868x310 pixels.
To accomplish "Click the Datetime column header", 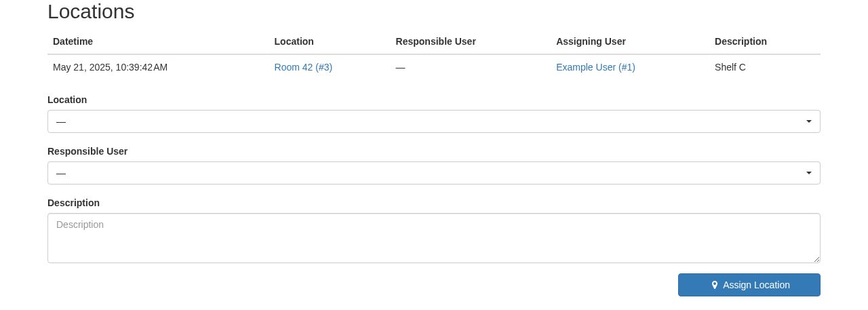I will click(x=73, y=41).
